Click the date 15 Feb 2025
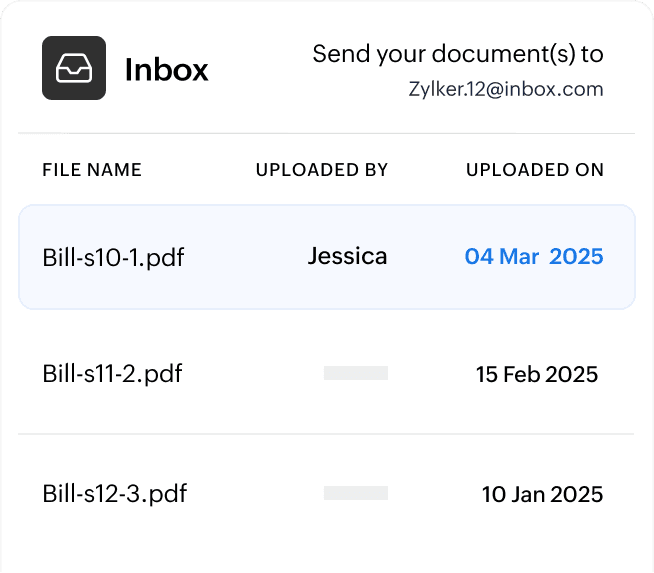This screenshot has height=573, width=654. [x=536, y=374]
